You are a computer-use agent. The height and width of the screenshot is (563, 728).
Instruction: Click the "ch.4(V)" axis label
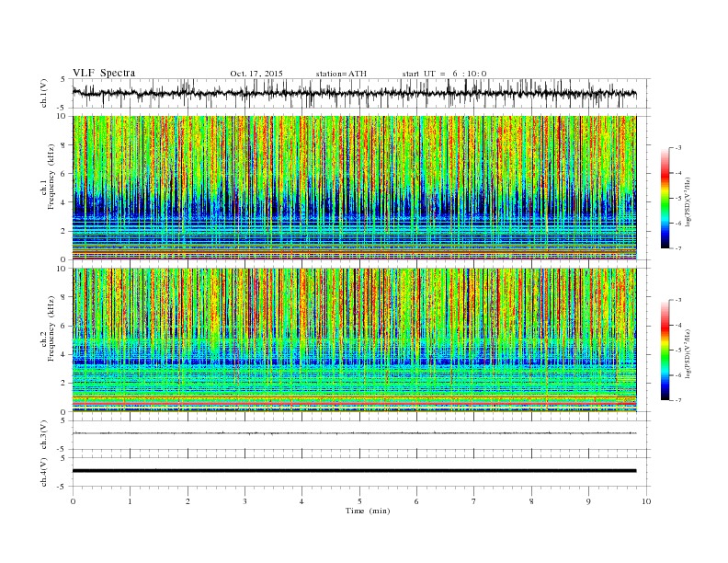tap(44, 472)
